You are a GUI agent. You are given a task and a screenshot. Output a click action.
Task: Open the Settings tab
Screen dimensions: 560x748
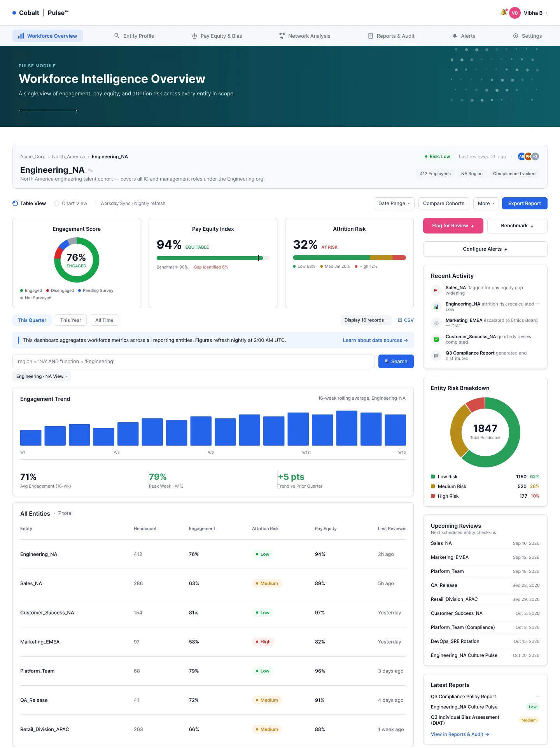[x=527, y=36]
